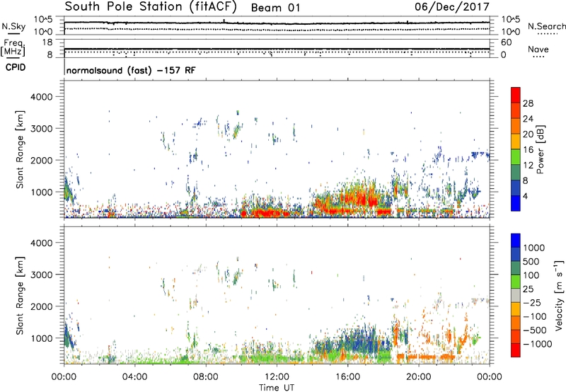Click the "Time UT" axis title

(x=277, y=388)
